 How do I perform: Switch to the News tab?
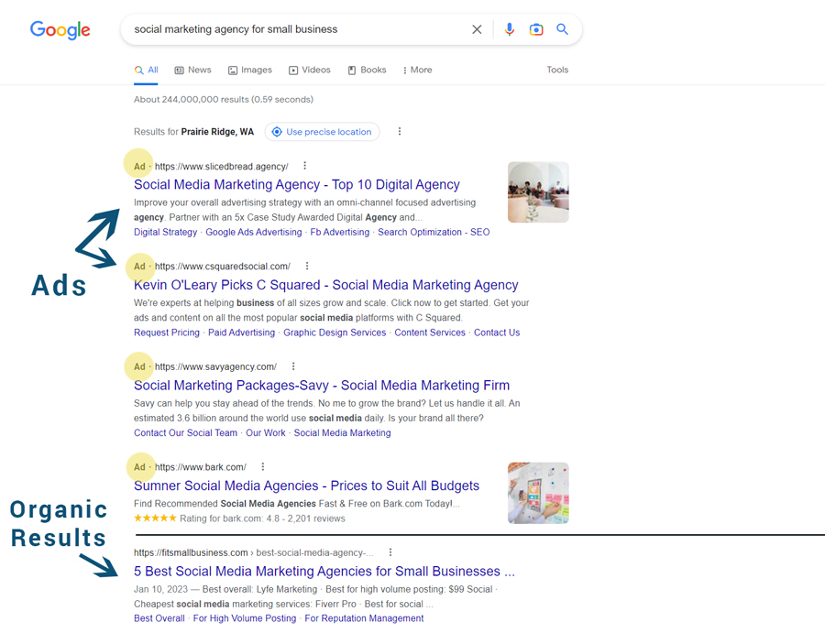coord(193,70)
